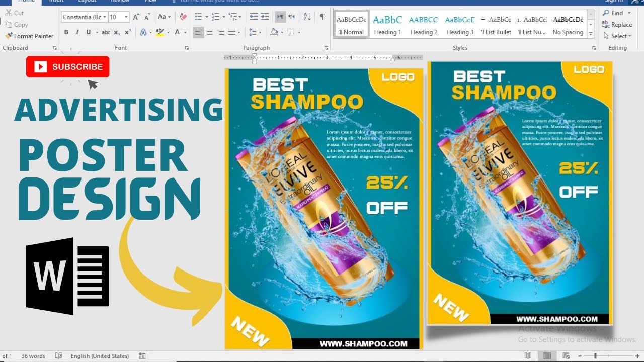Increase font size with Grow Font
The width and height of the screenshot is (644, 362).
tap(136, 17)
